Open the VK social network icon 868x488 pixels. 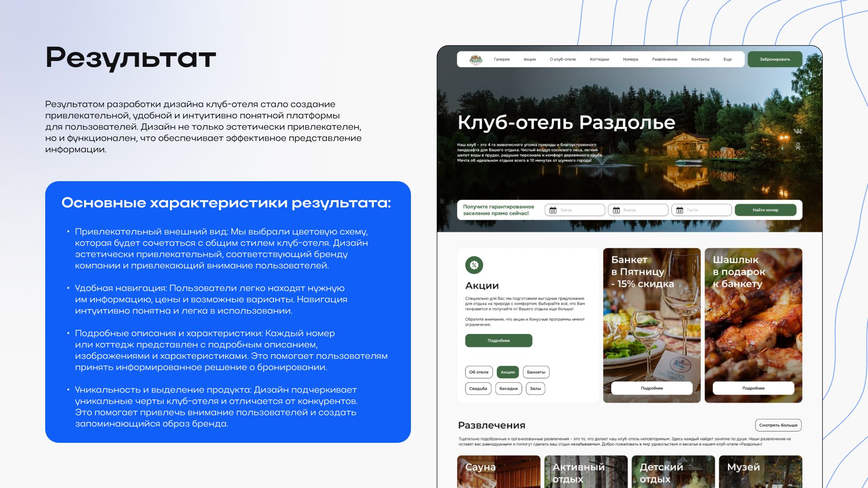pos(798,131)
